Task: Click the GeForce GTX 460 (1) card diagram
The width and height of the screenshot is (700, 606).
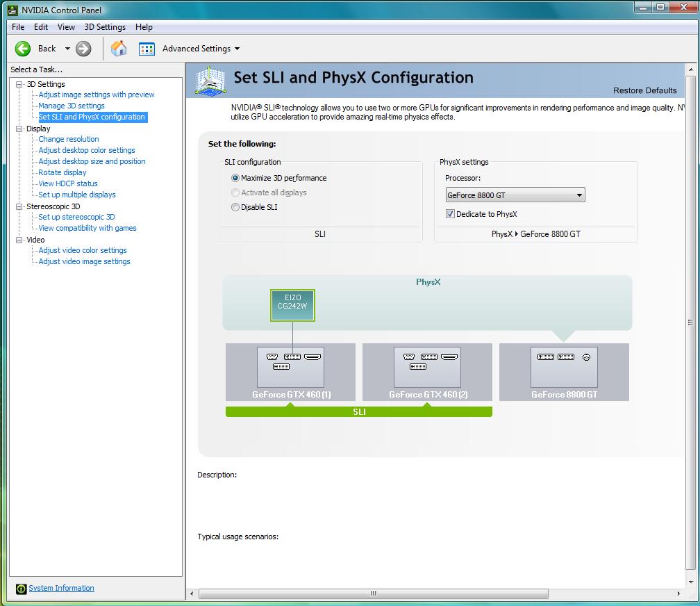Action: pos(290,372)
